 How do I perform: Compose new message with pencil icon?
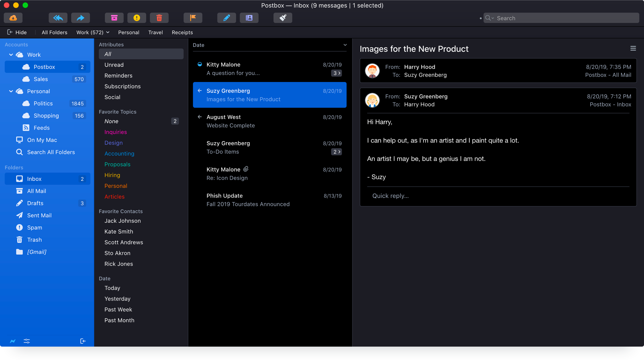point(227,18)
